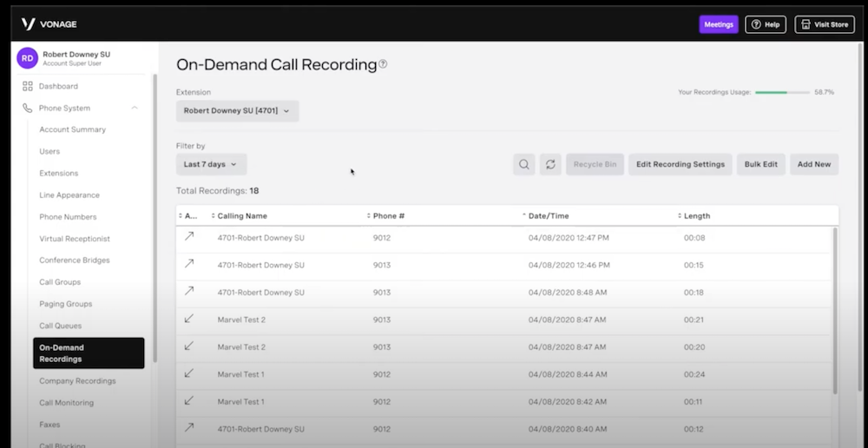The height and width of the screenshot is (448, 868).
Task: Open Account Summary in the sidebar
Action: click(x=73, y=129)
